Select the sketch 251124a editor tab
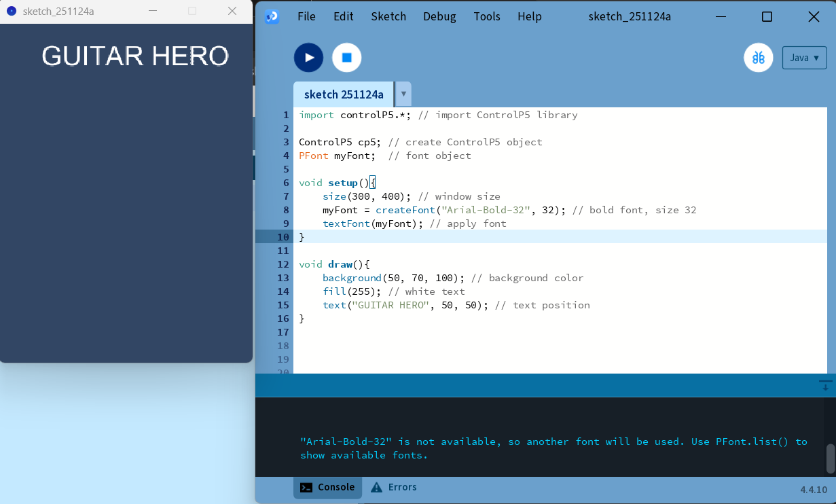This screenshot has width=836, height=504. [343, 94]
